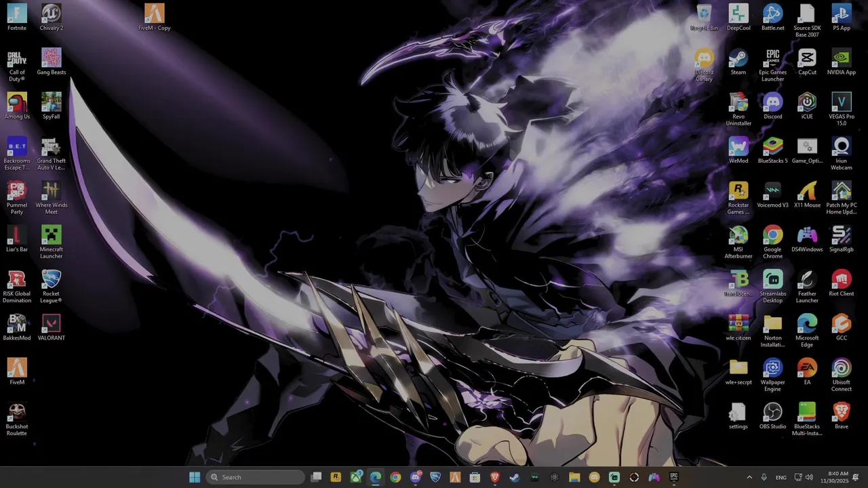Select the Microsoft Edge desktop shortcut
This screenshot has height=488, width=868.
(x=807, y=331)
